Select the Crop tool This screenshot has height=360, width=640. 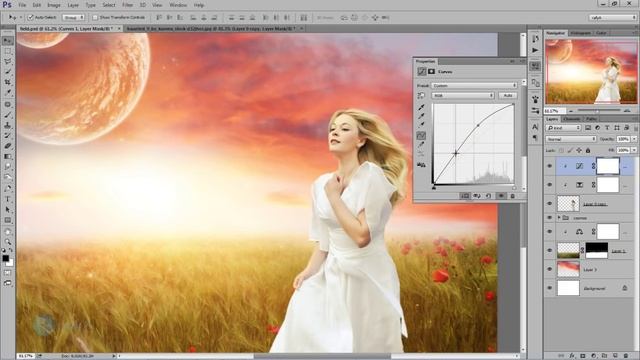[8, 82]
